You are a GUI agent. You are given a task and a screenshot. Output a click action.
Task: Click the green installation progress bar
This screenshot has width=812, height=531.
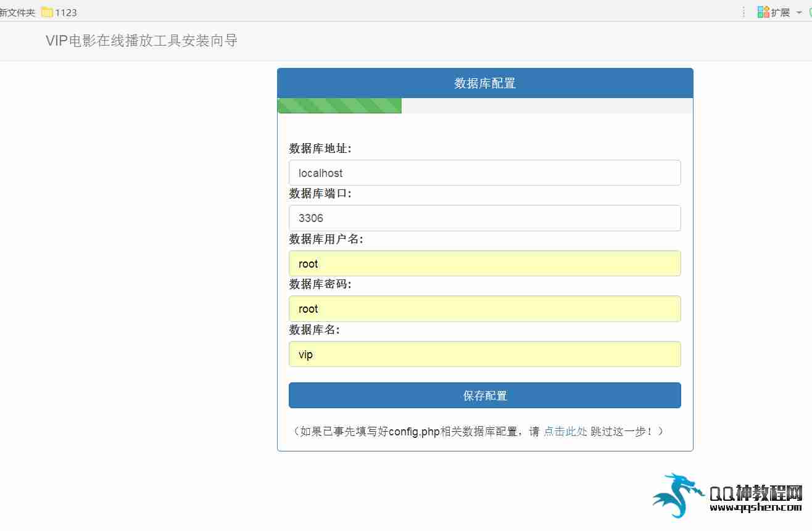(339, 105)
